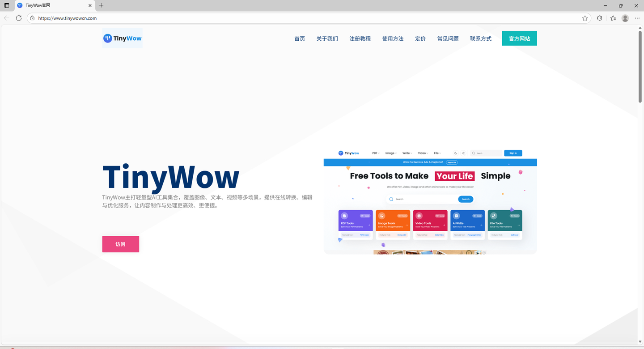The height and width of the screenshot is (349, 644).
Task: Click the large TinyWow heading text
Action: 171,177
